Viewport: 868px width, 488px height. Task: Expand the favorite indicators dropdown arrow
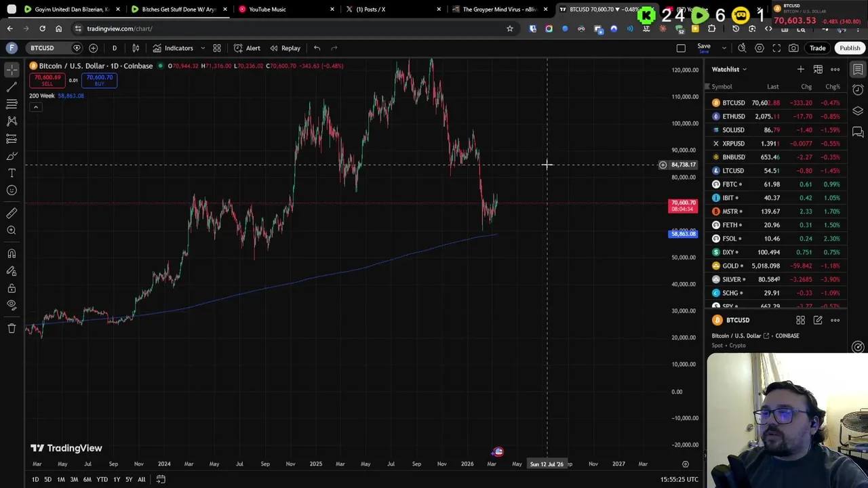point(202,48)
